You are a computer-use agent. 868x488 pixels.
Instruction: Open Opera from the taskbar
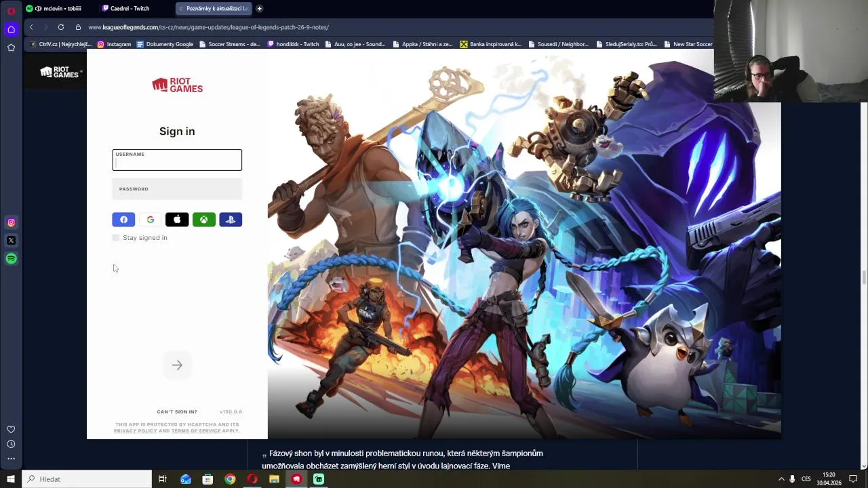pos(252,479)
